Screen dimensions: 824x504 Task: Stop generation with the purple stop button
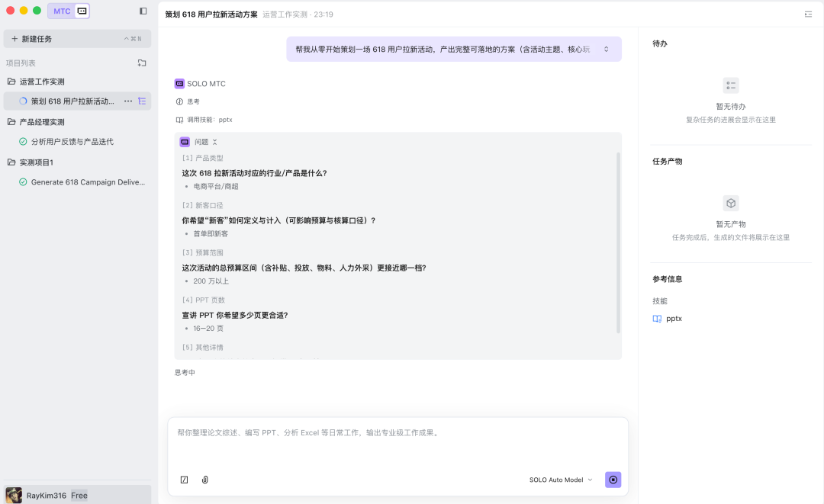[x=613, y=480]
